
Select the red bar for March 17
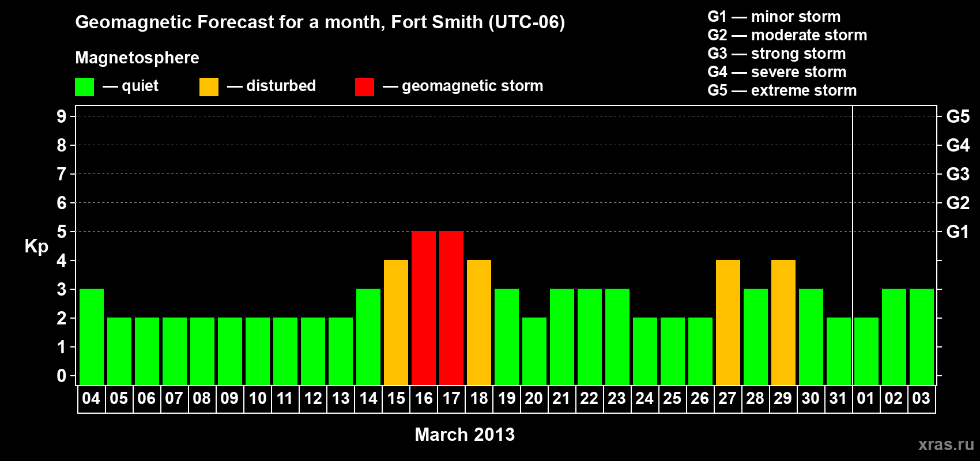tap(451, 308)
